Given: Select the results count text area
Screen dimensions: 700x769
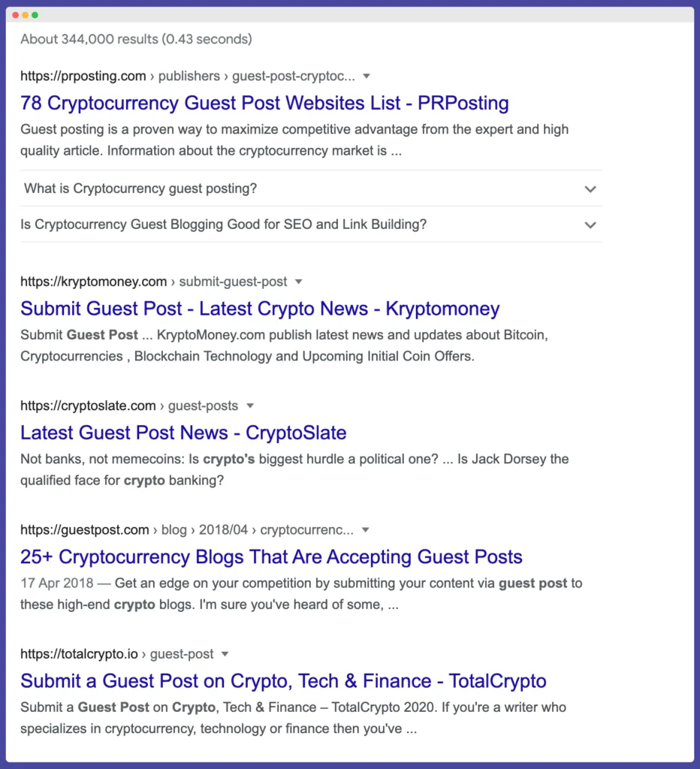Looking at the screenshot, I should click(x=136, y=39).
